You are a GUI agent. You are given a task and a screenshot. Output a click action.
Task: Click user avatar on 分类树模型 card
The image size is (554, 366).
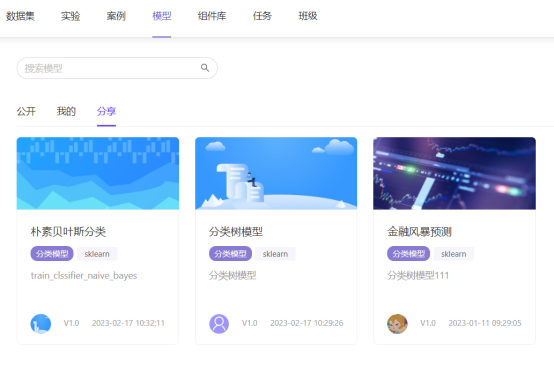click(219, 324)
